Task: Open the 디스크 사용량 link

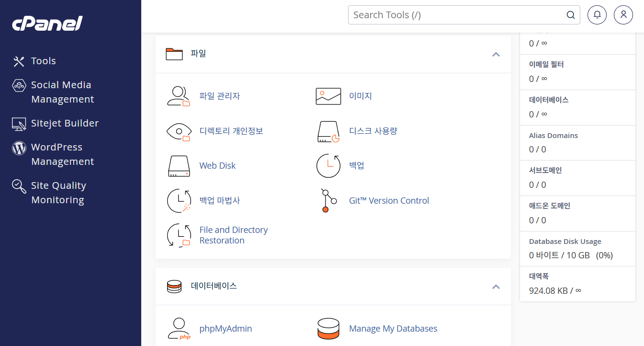Action: (x=373, y=131)
